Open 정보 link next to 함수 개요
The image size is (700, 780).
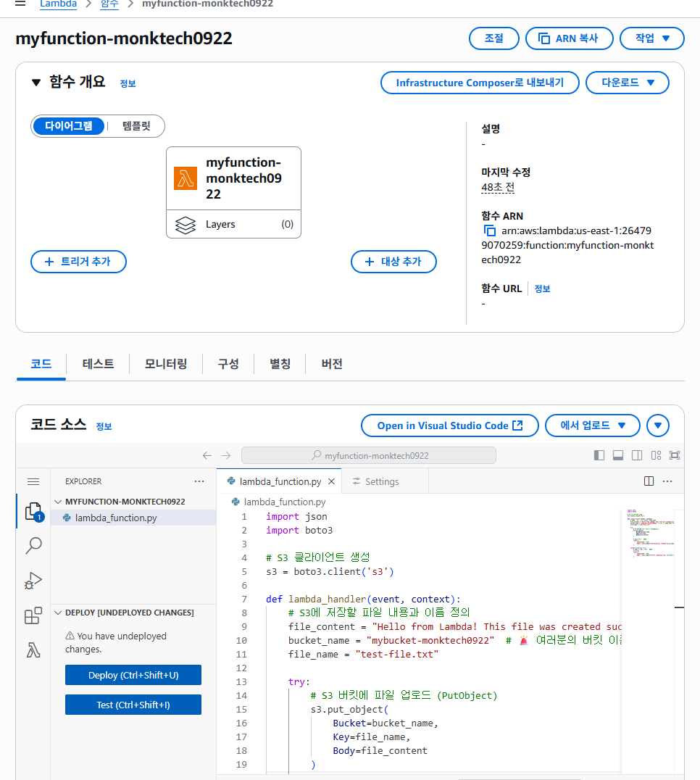[128, 83]
